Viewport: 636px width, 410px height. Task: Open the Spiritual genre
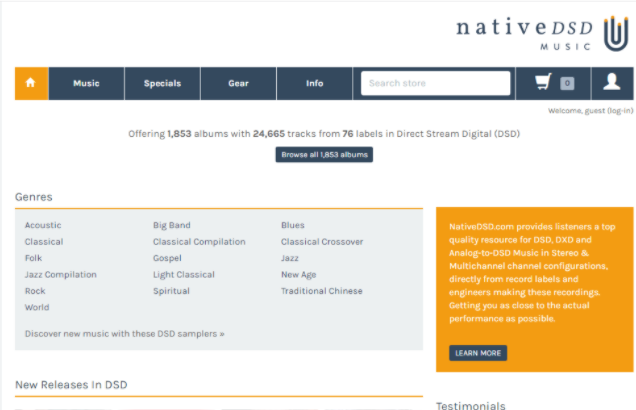(171, 291)
